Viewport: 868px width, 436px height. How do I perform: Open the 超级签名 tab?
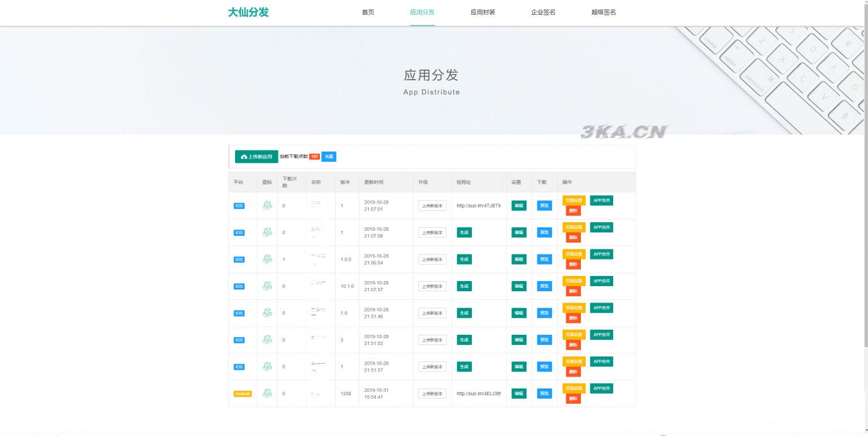click(604, 12)
